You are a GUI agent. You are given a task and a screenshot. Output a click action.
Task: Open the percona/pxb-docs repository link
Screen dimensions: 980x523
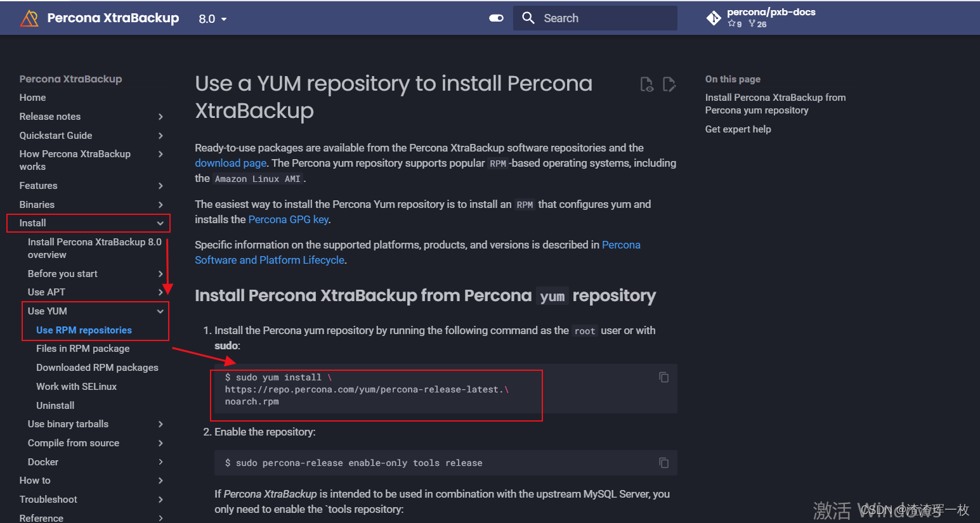(x=771, y=12)
